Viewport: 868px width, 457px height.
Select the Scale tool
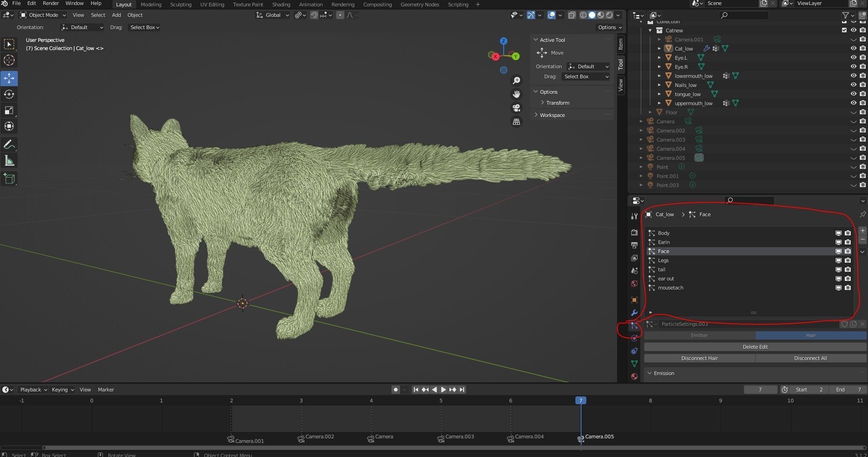[9, 110]
